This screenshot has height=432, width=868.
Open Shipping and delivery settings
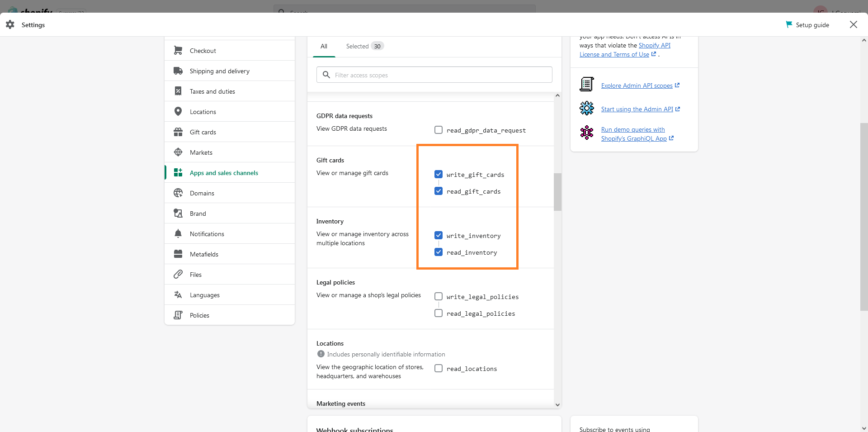[230, 71]
